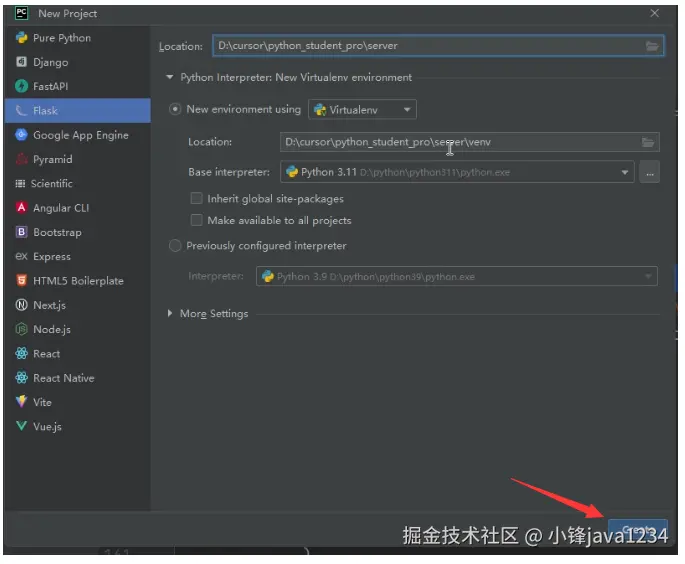The height and width of the screenshot is (564, 685).
Task: Click the Google App Engine entry label
Action: tap(81, 135)
